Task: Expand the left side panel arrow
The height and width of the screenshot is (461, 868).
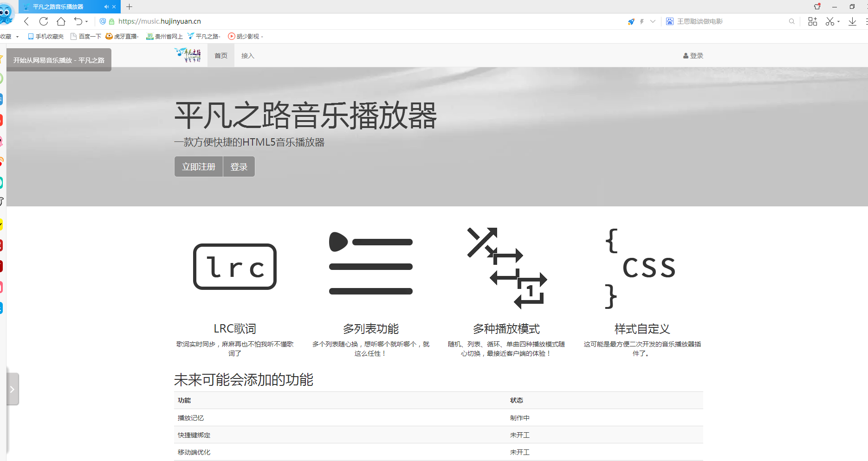Action: click(x=13, y=389)
